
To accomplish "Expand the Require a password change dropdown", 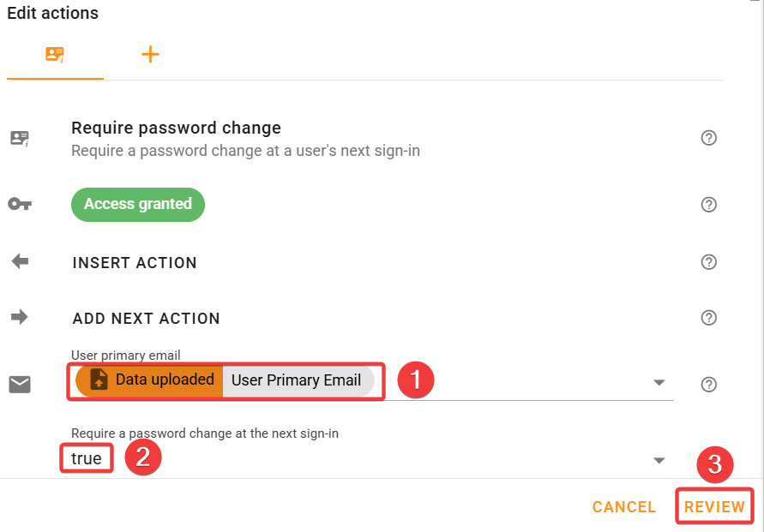I will click(659, 460).
